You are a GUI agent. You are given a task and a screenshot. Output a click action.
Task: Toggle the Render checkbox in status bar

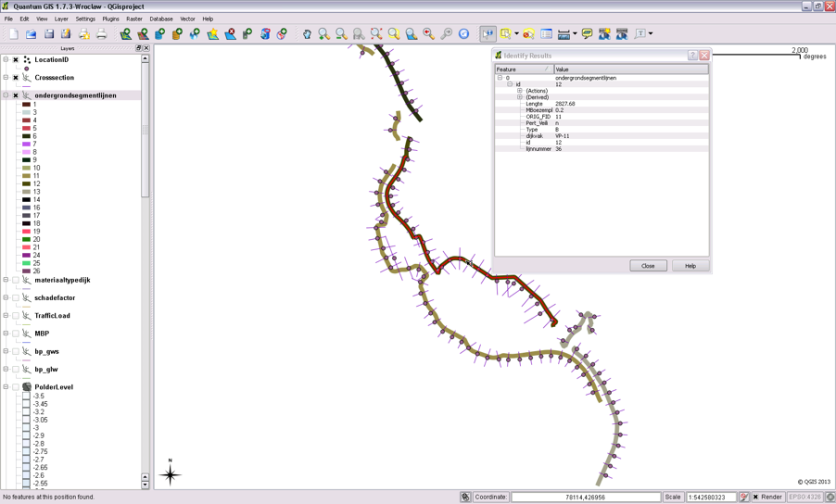click(756, 498)
